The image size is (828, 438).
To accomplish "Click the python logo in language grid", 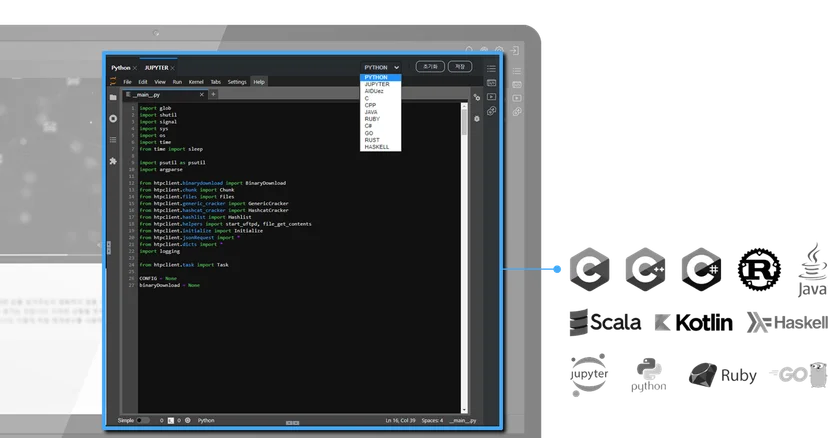I will (648, 375).
